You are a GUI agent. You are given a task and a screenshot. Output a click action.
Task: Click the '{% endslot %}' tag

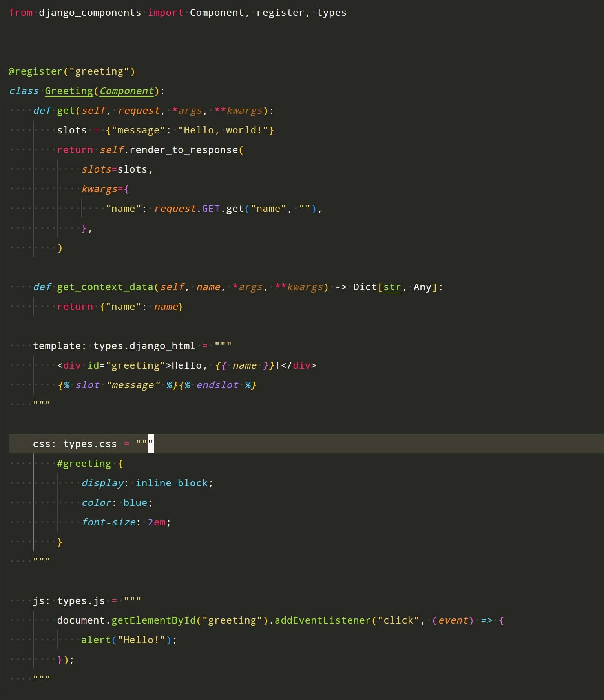point(217,385)
